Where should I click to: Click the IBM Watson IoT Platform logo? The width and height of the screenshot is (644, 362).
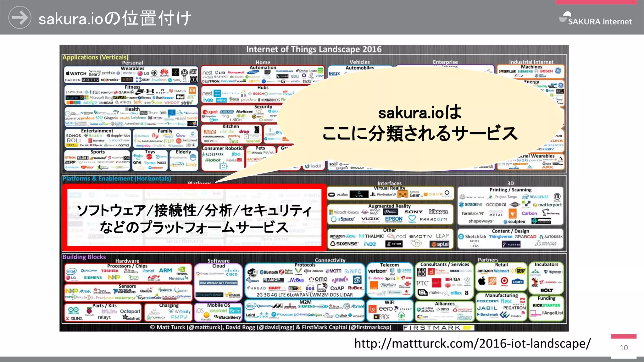point(218,283)
